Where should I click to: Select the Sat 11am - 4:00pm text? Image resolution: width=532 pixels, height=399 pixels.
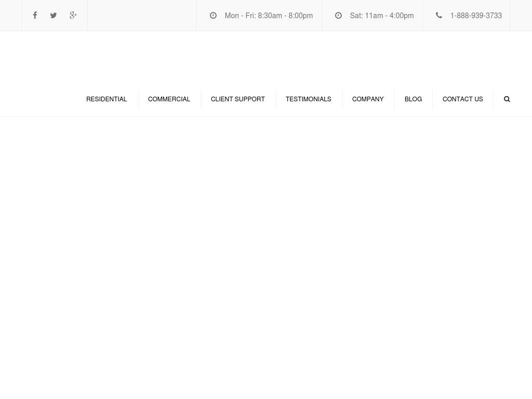point(382,16)
